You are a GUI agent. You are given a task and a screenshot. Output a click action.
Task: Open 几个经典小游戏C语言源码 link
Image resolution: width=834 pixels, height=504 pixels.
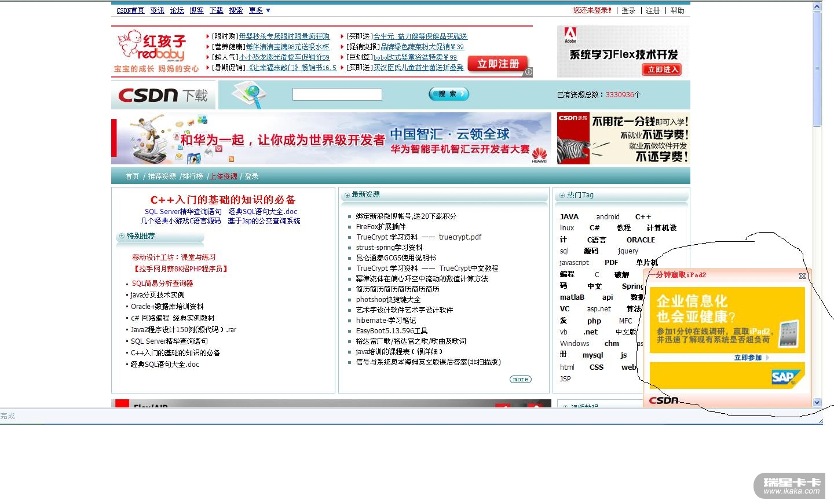click(x=181, y=221)
